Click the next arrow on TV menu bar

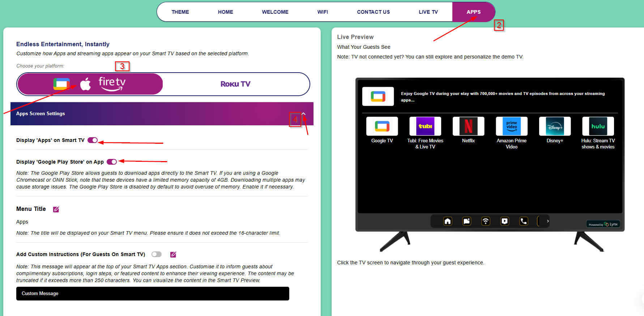[x=548, y=221]
